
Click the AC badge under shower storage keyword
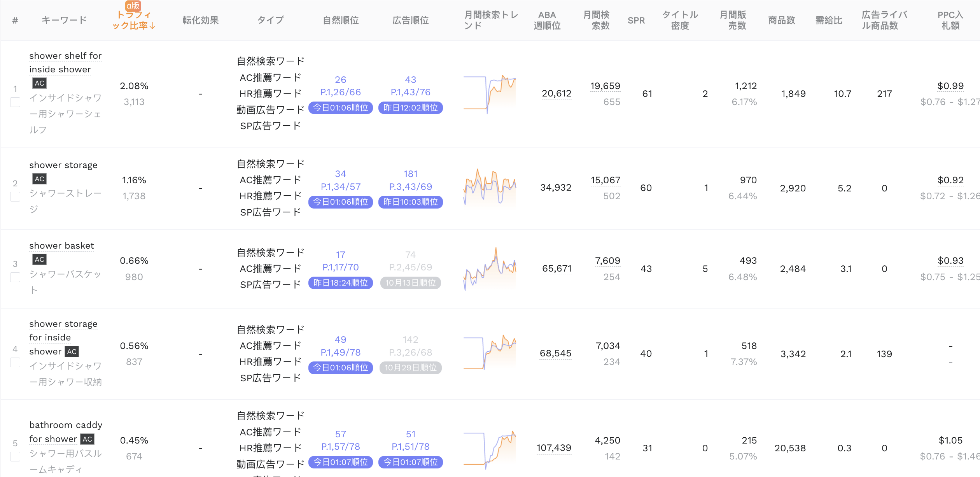pyautogui.click(x=40, y=179)
